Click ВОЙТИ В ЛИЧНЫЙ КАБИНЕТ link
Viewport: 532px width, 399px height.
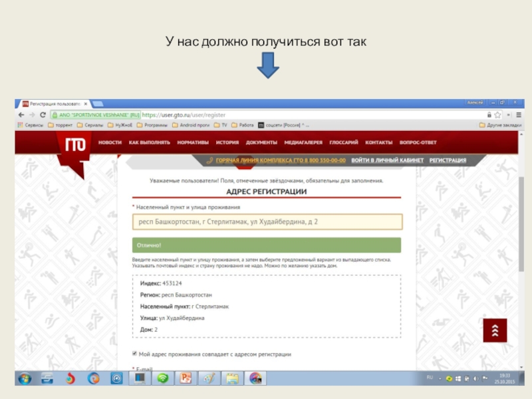pyautogui.click(x=388, y=160)
